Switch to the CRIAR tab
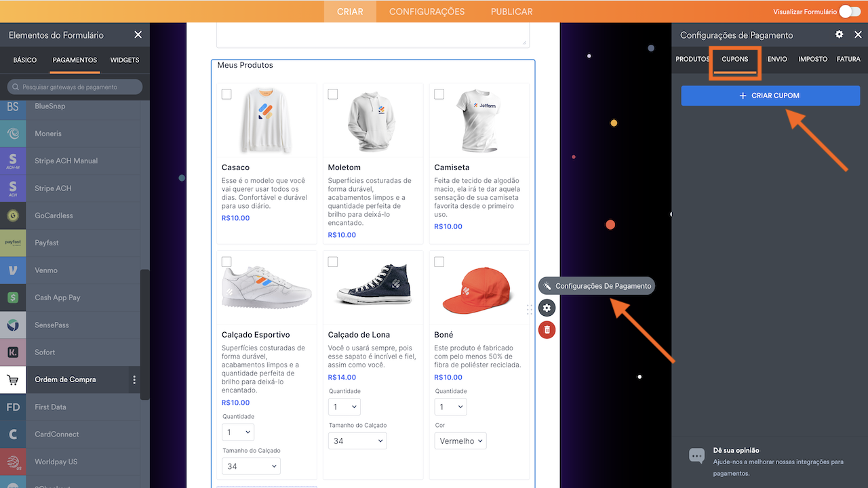Viewport: 868px width, 488px height. 350,12
